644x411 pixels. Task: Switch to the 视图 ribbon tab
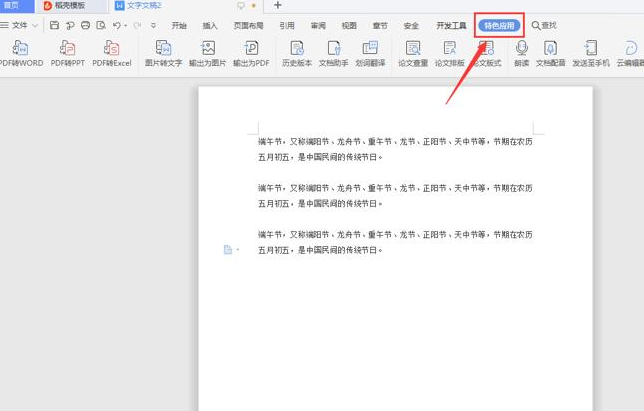point(349,25)
